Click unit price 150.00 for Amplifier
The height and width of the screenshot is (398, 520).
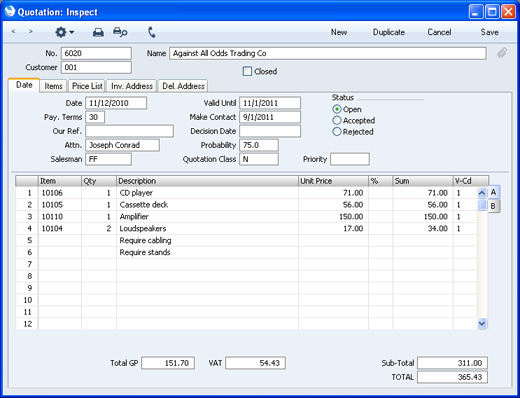coord(333,217)
